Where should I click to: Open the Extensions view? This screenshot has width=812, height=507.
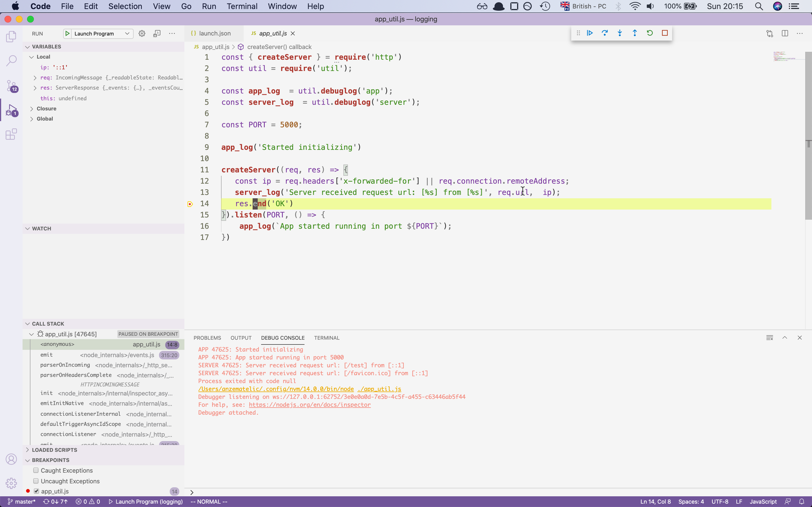point(11,134)
